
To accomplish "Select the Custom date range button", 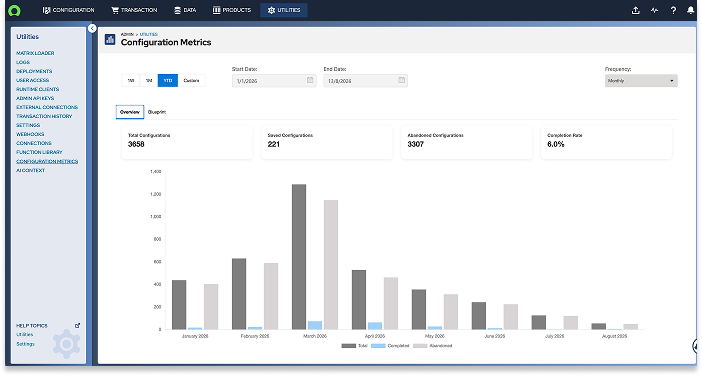I will click(x=191, y=81).
